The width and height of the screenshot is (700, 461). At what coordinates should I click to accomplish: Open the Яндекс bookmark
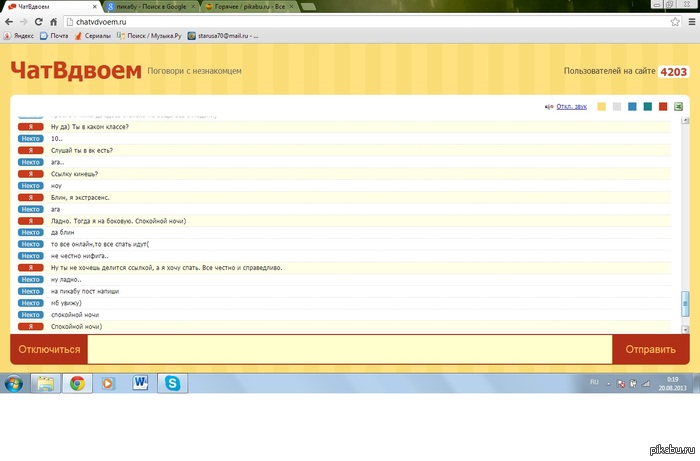click(x=19, y=36)
